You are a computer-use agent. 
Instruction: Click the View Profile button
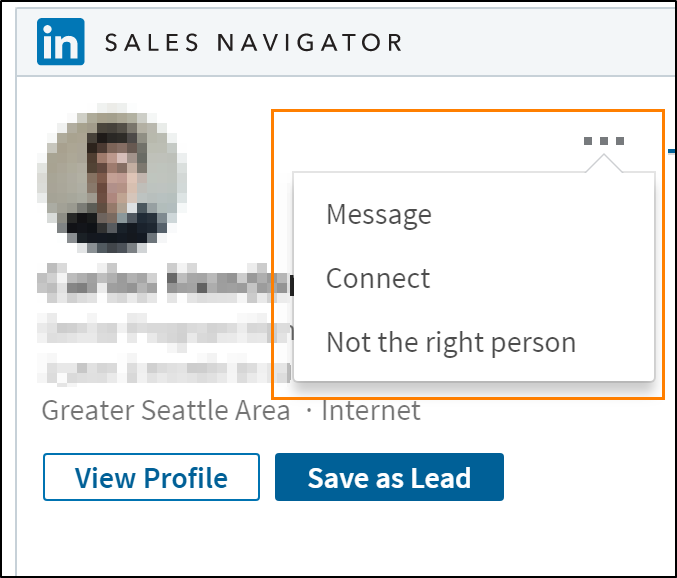click(151, 477)
